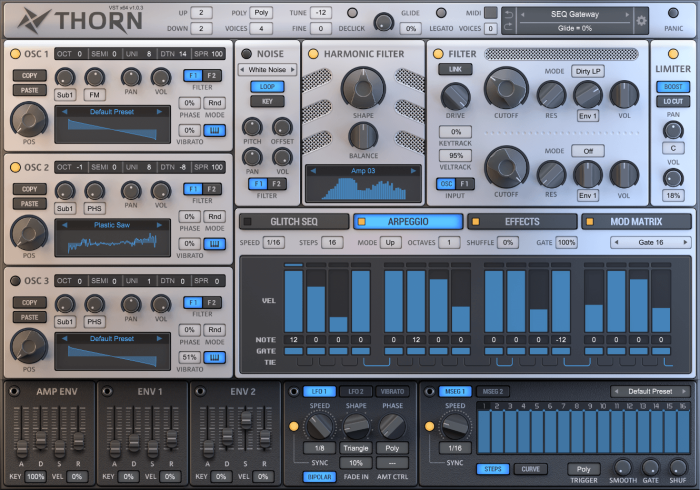Switch to GLITCH SEQ tab
The image size is (700, 490).
tap(294, 221)
